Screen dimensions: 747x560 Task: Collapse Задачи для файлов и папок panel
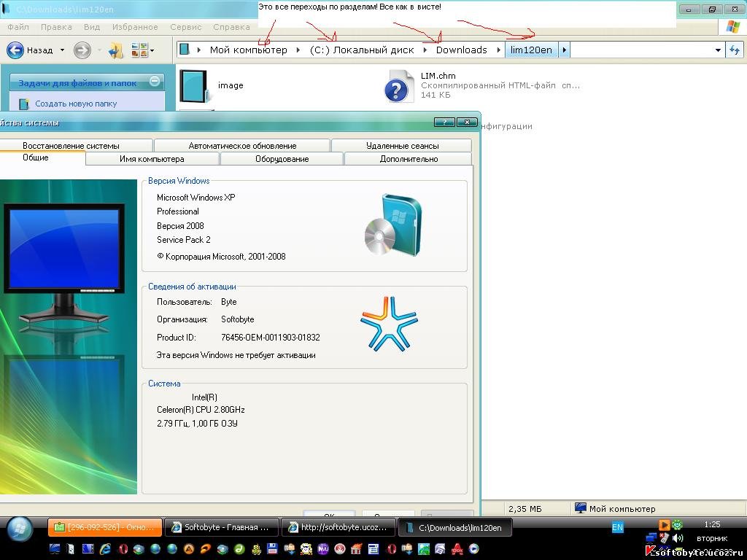click(x=155, y=82)
